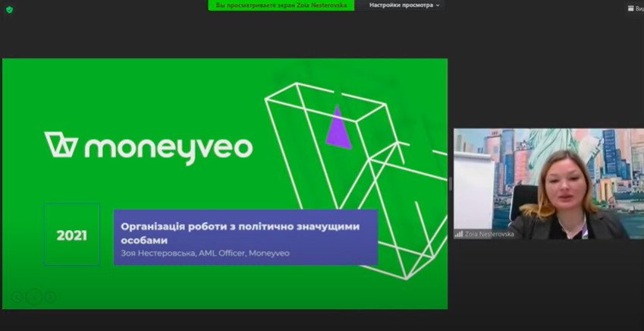Screen dimensions: 644x331
Task: Advance to next slide using right arrow
Action: point(50,297)
